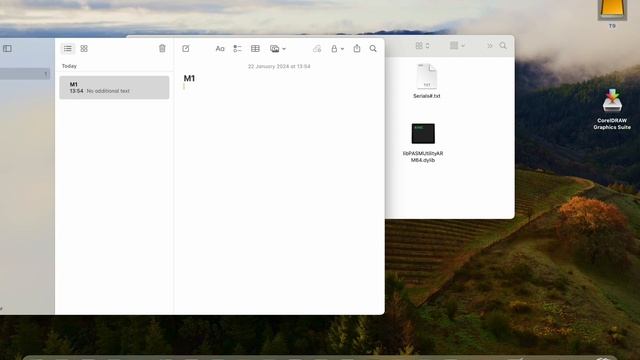Viewport: 640px width, 360px height.
Task: Create a new note with compose icon
Action: (186, 49)
